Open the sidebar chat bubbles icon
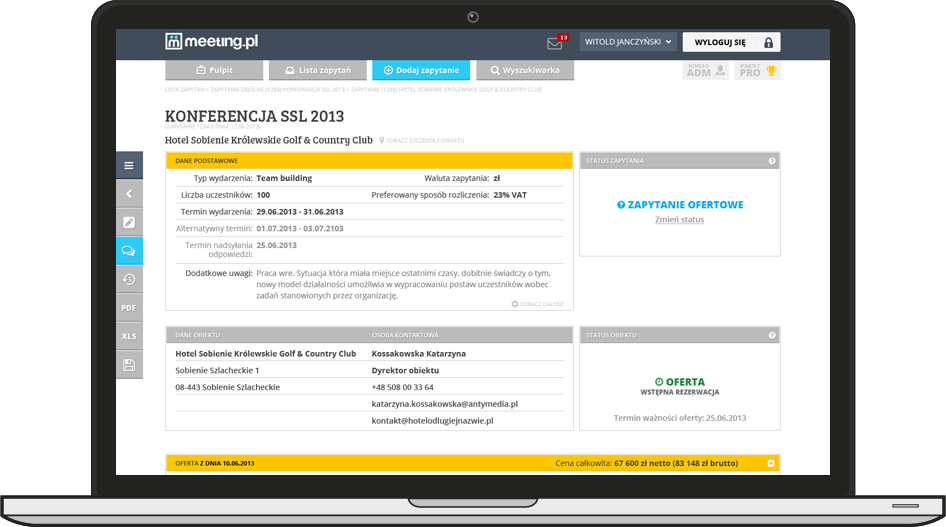The width and height of the screenshot is (946, 527). [129, 251]
